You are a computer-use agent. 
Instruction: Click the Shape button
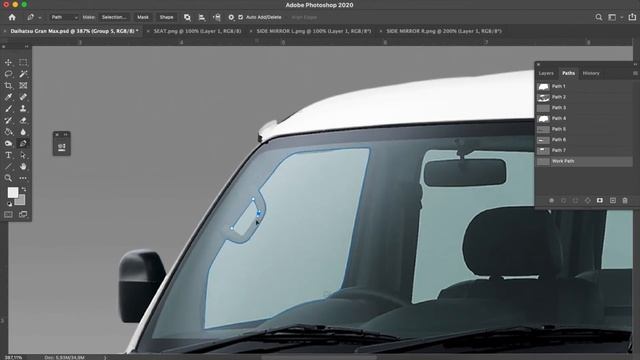pos(166,17)
